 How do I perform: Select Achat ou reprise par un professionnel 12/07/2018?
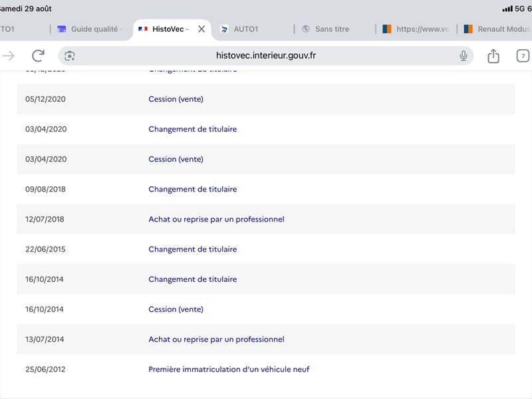click(x=216, y=219)
